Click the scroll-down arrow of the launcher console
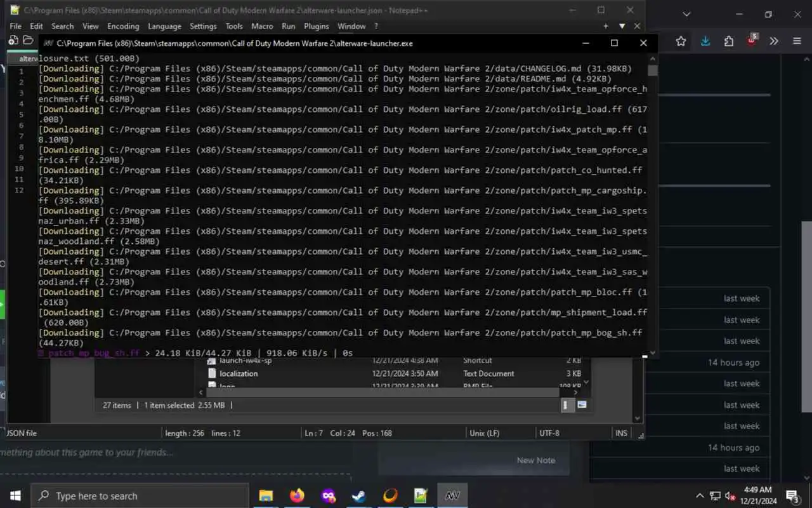Viewport: 812px width, 508px height. [653, 353]
